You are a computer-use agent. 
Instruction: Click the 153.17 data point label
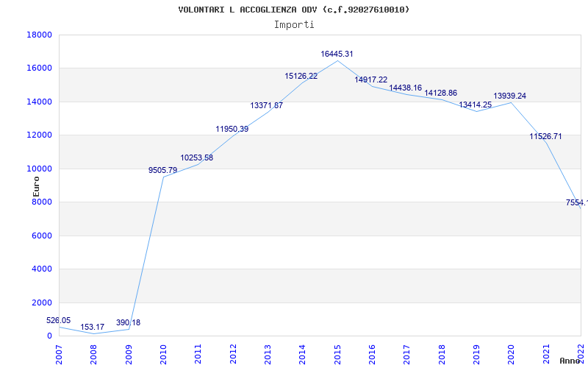coord(93,327)
